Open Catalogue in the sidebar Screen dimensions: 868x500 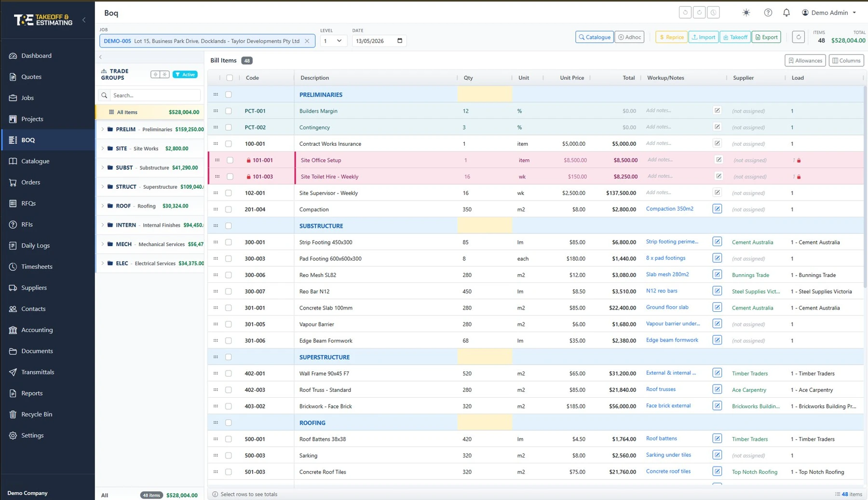tap(47, 161)
